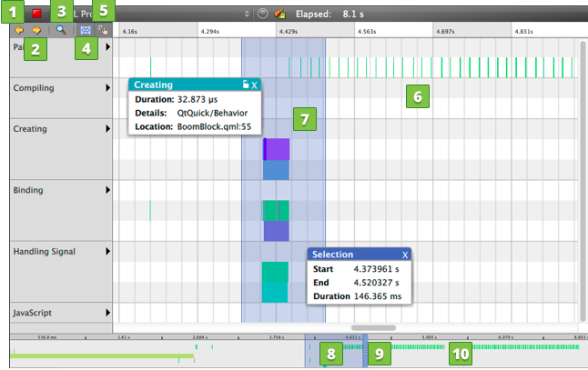Click the 4.697s ruler label
The width and height of the screenshot is (588, 370).
point(445,32)
